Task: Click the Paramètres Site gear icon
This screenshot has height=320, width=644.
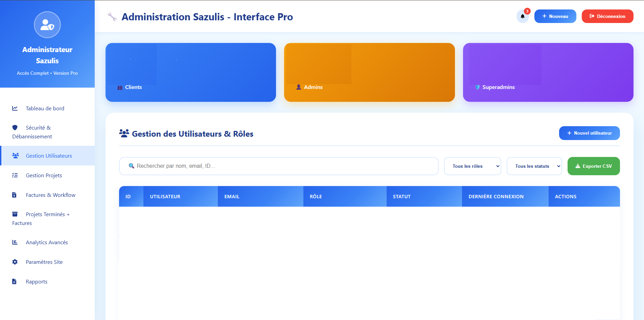Action: pos(15,262)
